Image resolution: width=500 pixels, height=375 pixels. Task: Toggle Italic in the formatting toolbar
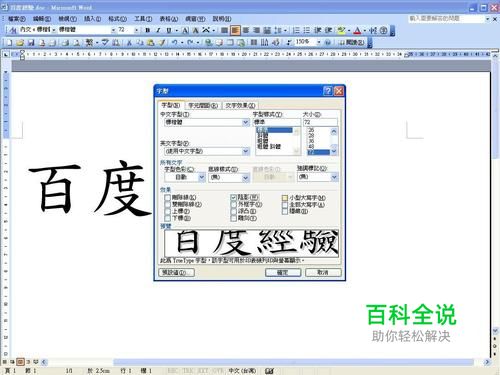(x=158, y=30)
